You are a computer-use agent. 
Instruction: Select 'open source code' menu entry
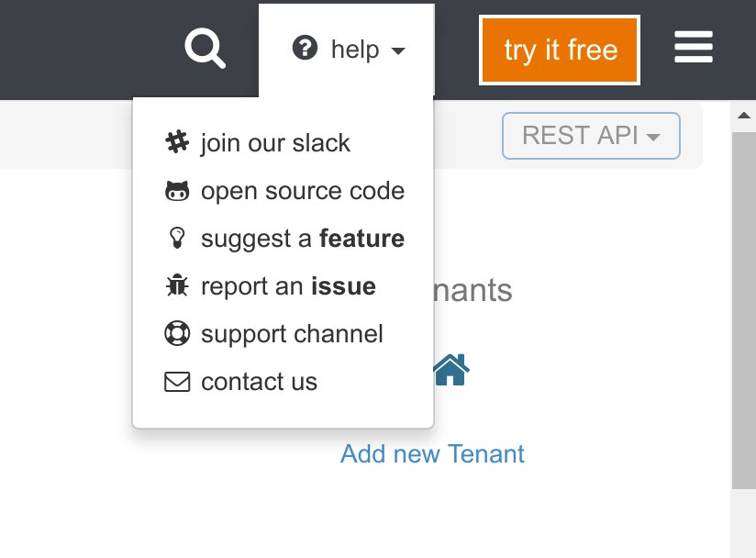pos(303,190)
